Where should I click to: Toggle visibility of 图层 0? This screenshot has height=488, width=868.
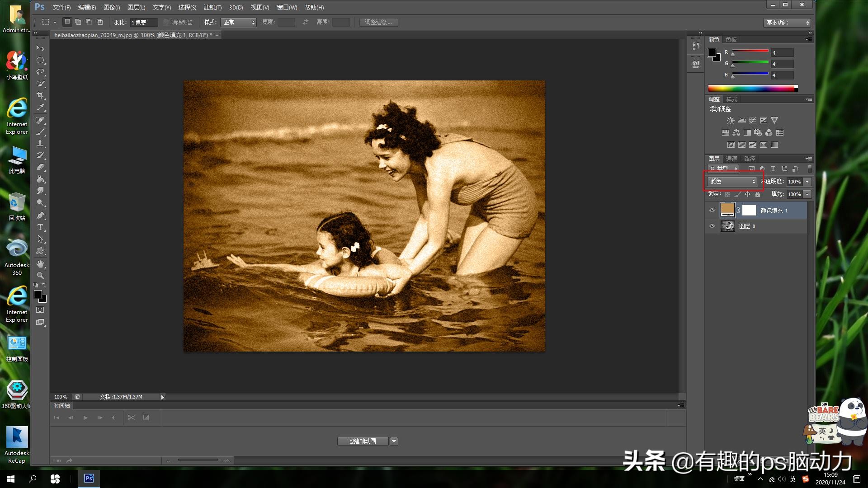pyautogui.click(x=712, y=226)
